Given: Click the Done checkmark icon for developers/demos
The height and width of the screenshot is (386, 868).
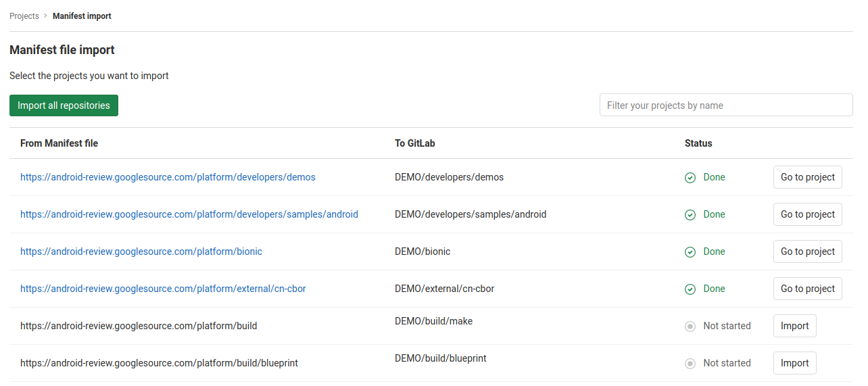Looking at the screenshot, I should pyautogui.click(x=690, y=178).
